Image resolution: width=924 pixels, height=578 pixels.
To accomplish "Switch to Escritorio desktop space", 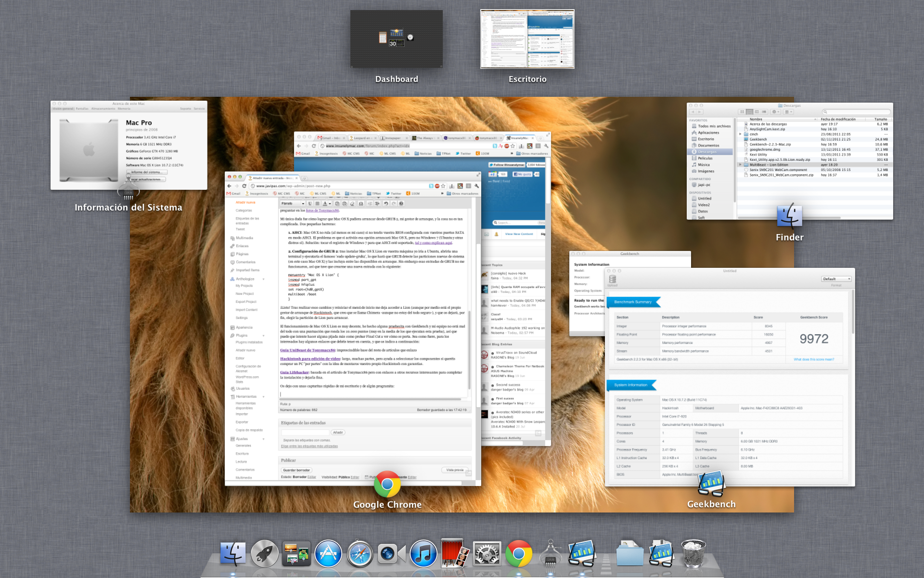I will [x=527, y=39].
